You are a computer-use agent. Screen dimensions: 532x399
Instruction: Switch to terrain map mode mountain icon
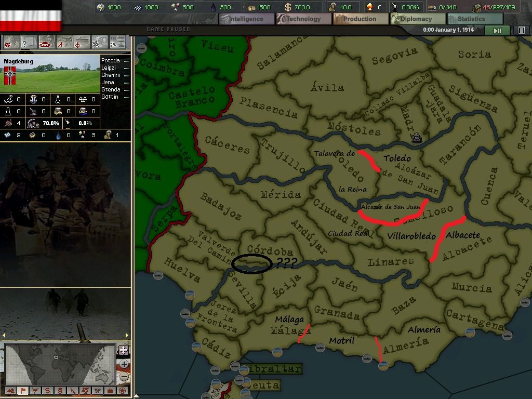(10, 391)
